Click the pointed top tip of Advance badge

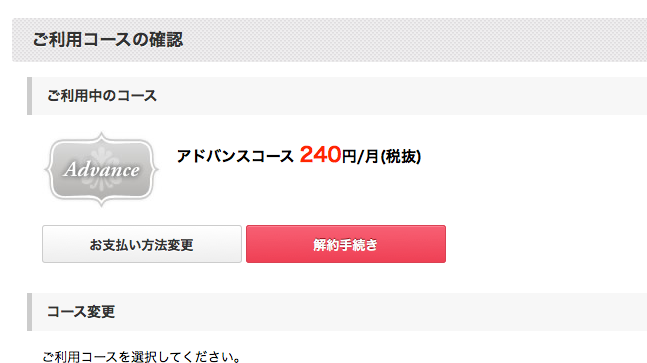pyautogui.click(x=102, y=134)
